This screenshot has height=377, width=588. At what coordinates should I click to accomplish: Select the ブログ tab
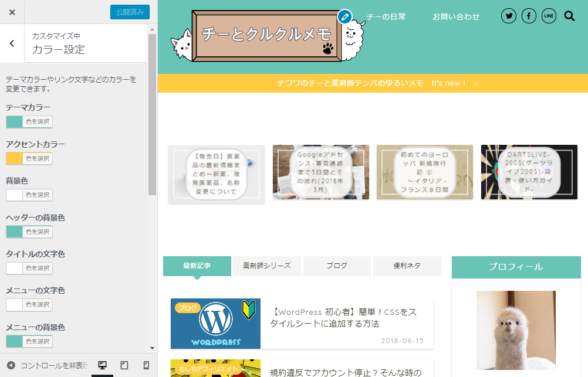337,266
